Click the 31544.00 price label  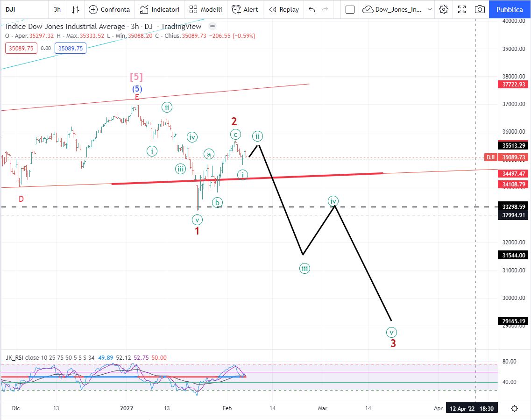(x=513, y=256)
